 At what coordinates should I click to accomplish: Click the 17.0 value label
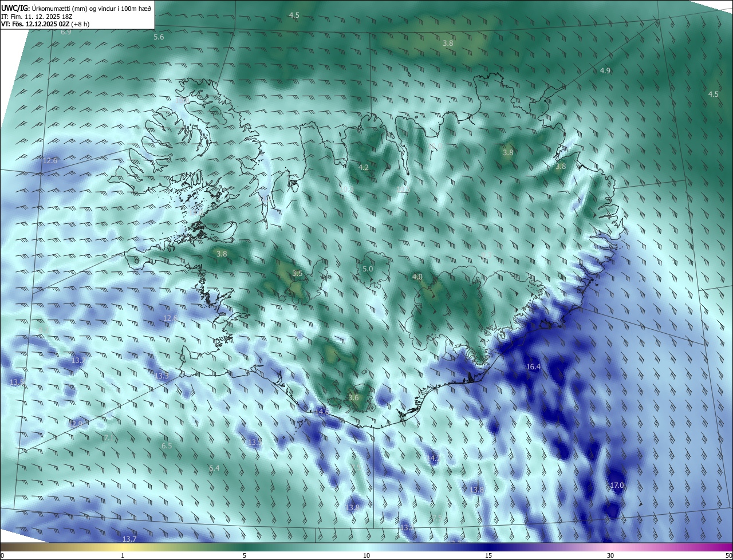[617, 485]
